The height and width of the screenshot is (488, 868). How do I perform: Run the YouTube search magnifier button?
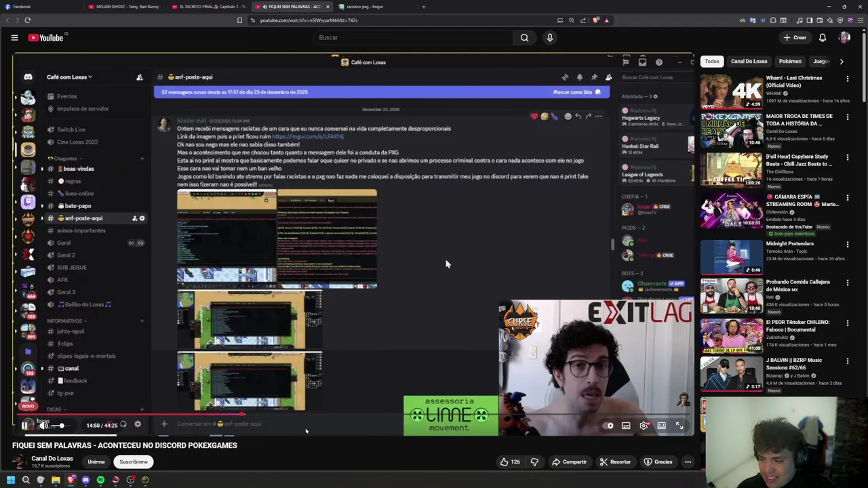coord(524,38)
